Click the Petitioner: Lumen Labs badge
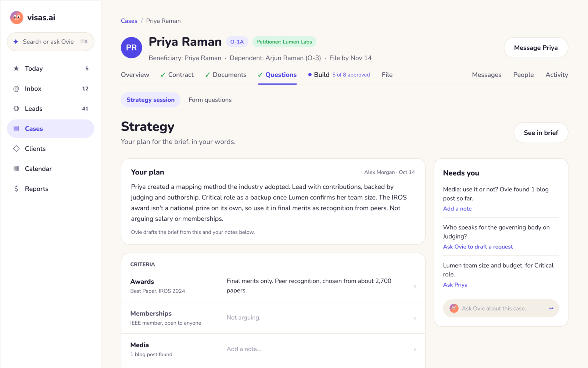588x368 pixels. click(284, 42)
